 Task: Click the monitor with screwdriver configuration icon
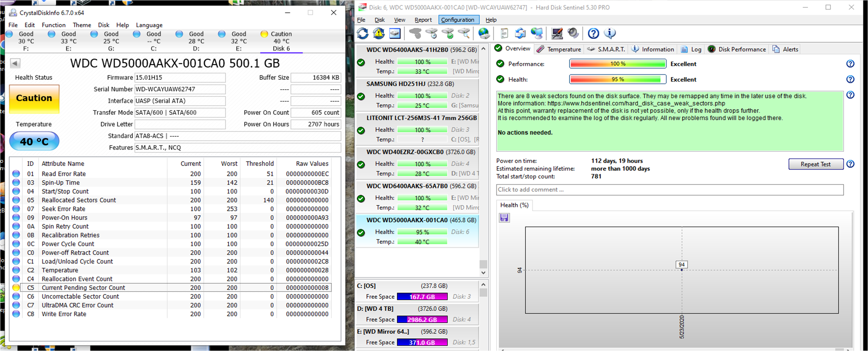point(557,33)
